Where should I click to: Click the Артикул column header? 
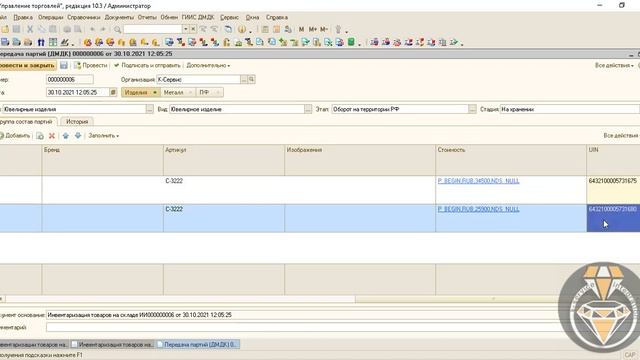[224, 160]
